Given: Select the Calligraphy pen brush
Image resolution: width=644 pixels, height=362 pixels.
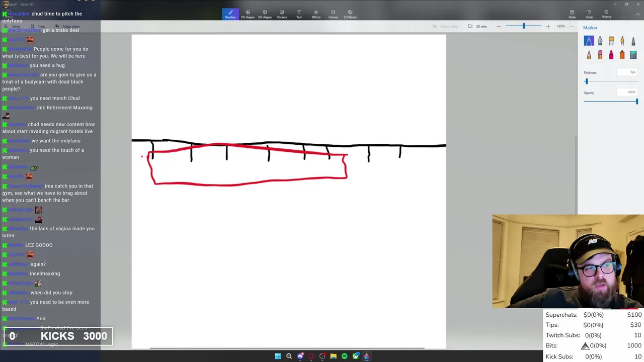Looking at the screenshot, I should coord(600,41).
